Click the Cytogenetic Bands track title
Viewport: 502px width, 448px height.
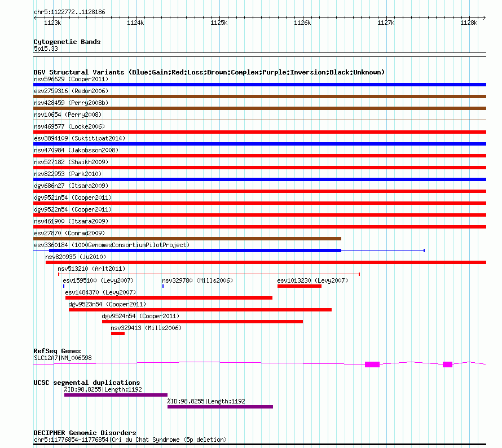click(x=67, y=42)
